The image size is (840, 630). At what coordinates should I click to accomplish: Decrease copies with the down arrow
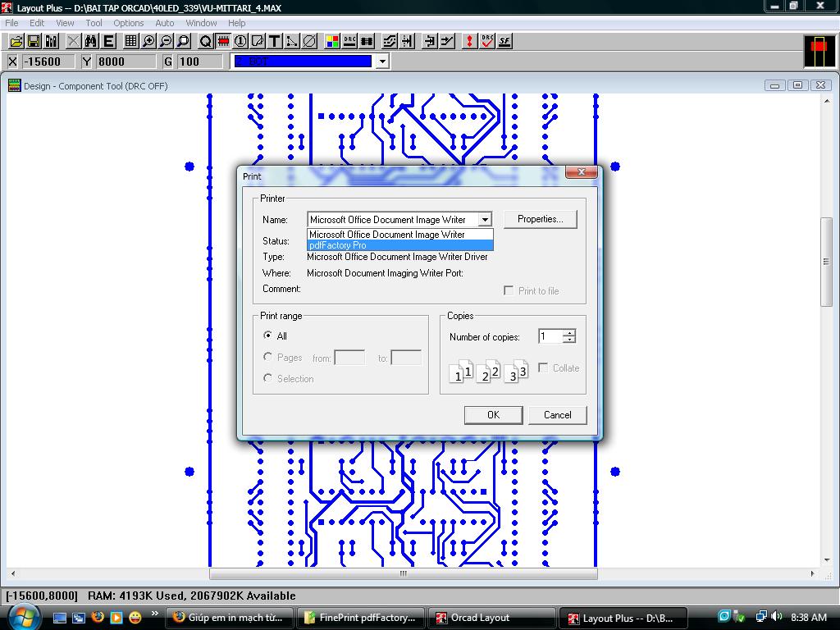(x=569, y=340)
